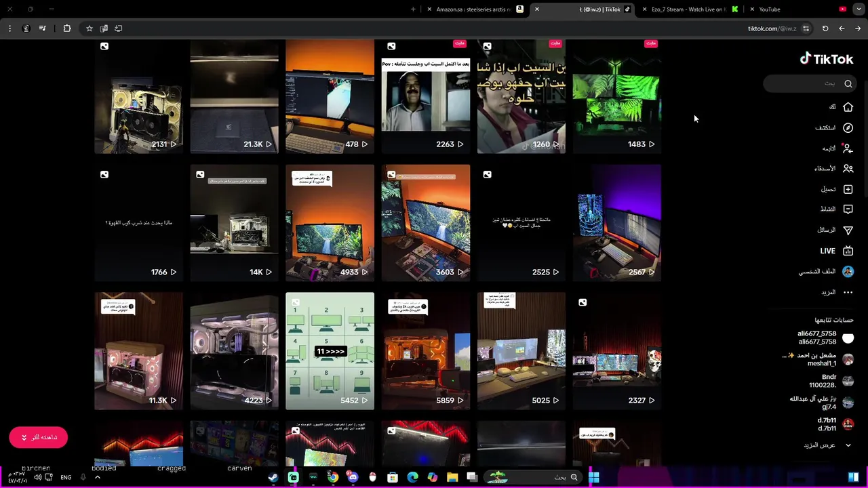Open the waterfall monitor video, 4933 views

330,222
